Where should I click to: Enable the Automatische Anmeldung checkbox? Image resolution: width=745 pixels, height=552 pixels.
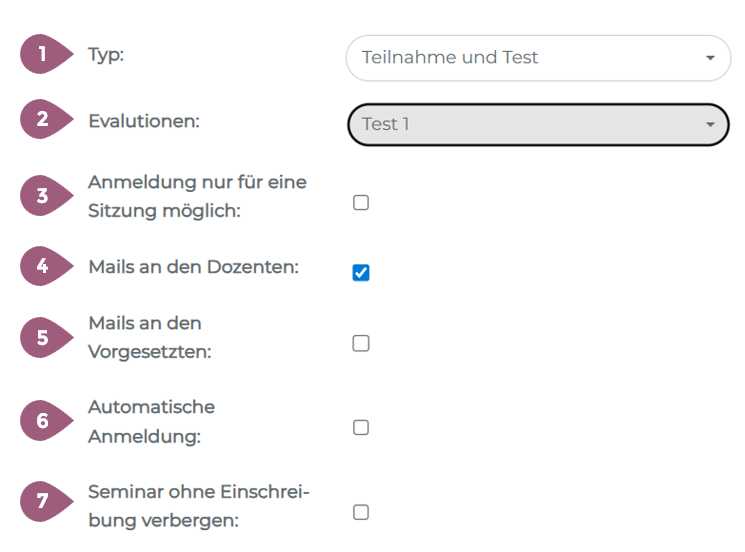[x=361, y=427]
